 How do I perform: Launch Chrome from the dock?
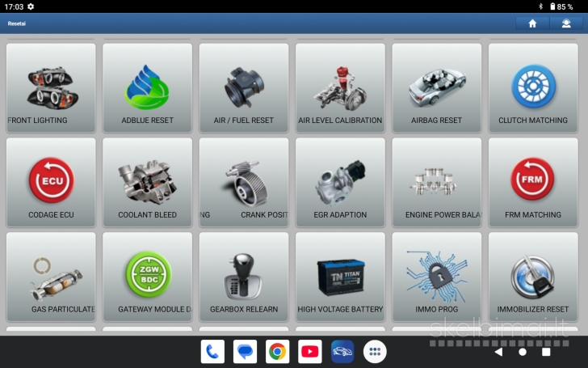278,352
